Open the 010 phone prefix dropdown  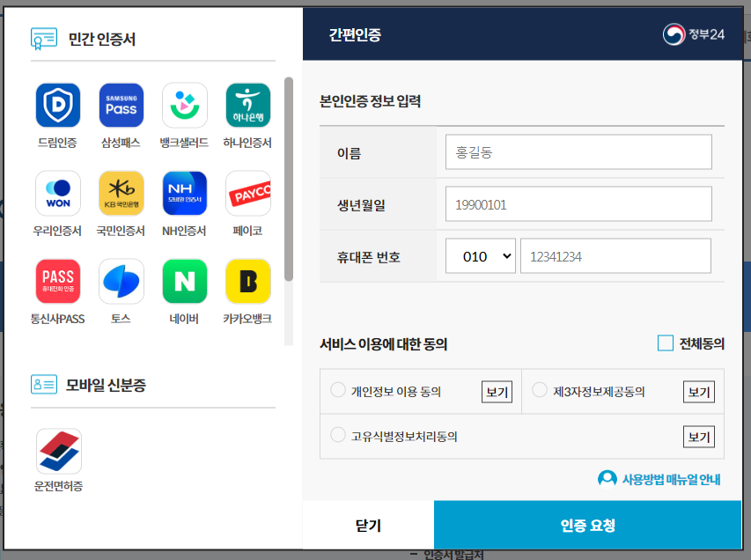tap(481, 256)
